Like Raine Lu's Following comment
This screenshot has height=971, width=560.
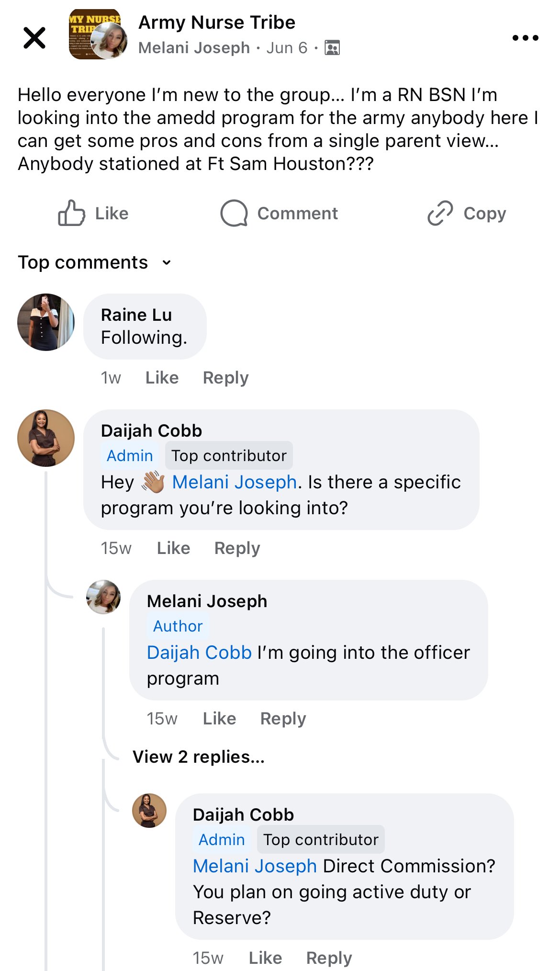(x=162, y=378)
